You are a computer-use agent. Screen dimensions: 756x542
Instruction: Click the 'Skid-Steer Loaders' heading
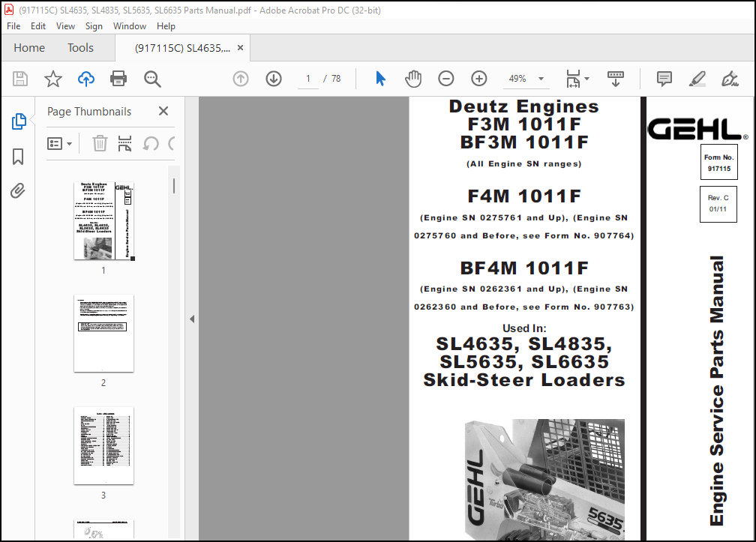(524, 380)
